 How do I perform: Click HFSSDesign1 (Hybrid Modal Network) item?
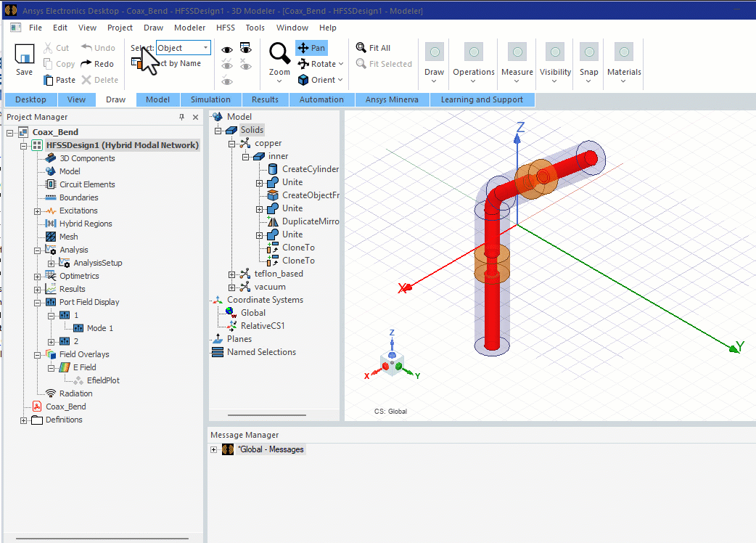point(122,144)
